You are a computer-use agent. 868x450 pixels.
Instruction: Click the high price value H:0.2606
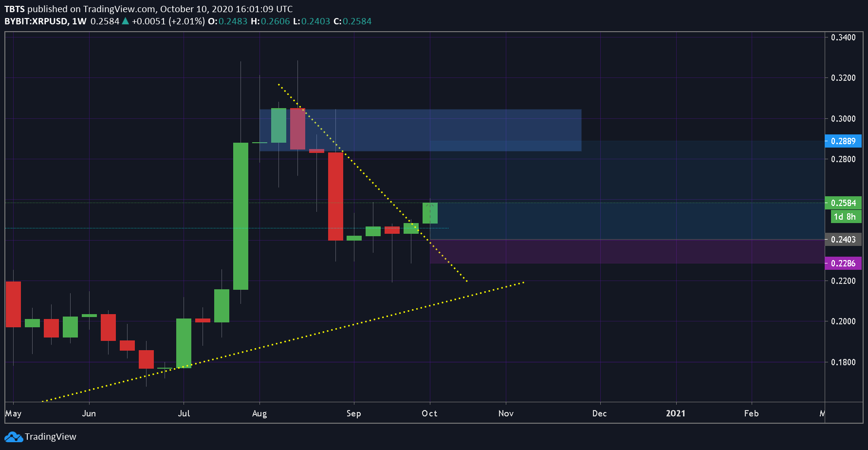point(270,21)
